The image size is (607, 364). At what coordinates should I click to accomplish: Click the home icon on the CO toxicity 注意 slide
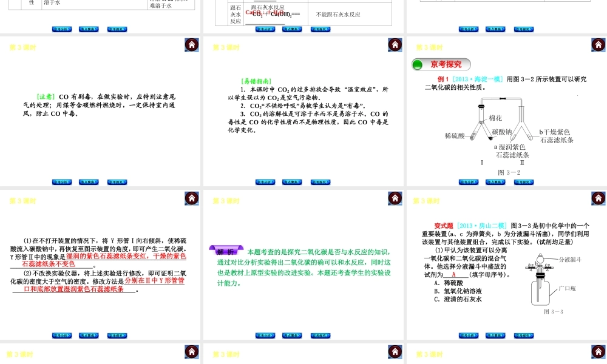point(192,45)
